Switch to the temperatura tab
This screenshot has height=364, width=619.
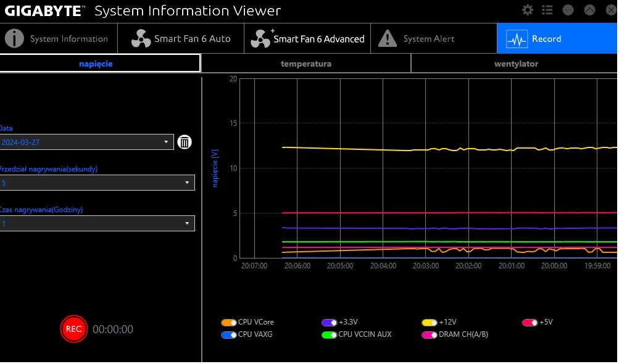tap(306, 64)
